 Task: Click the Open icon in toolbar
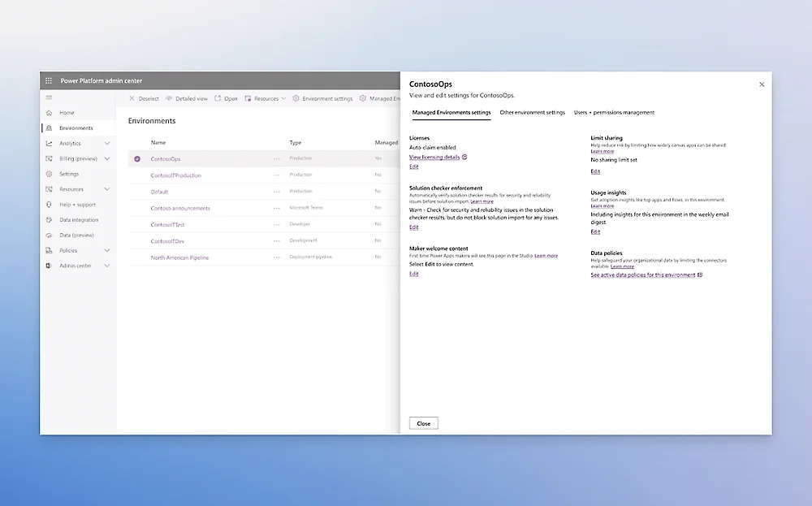(x=218, y=98)
